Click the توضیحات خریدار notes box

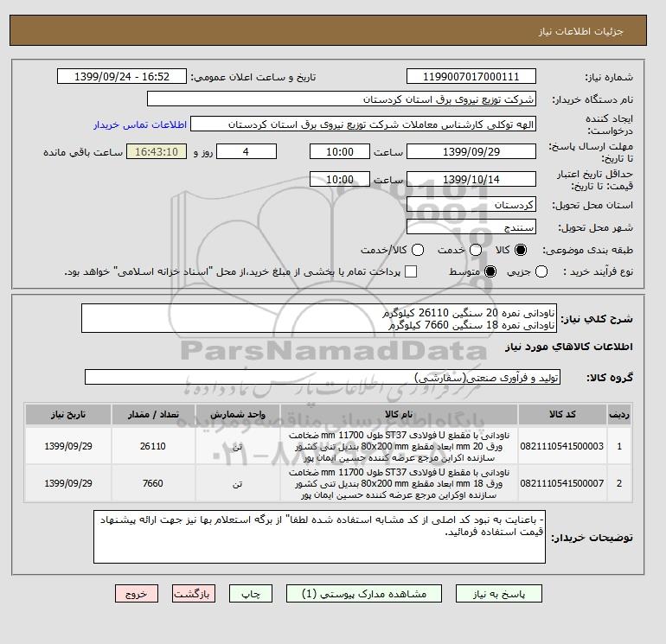coord(319,537)
